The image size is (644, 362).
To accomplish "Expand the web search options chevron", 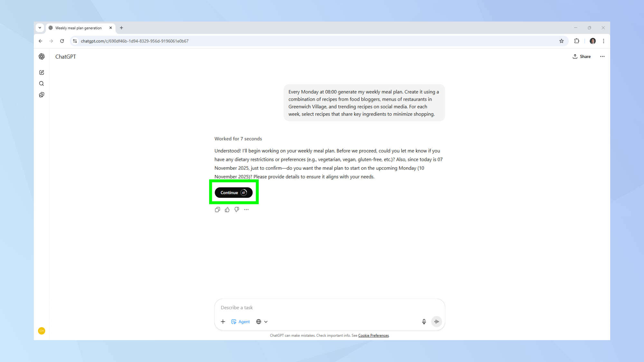I will pyautogui.click(x=266, y=321).
